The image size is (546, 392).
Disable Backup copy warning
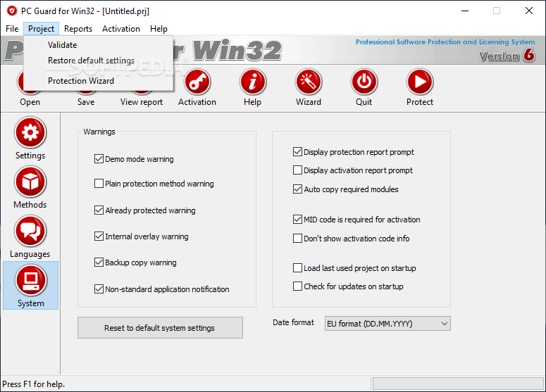point(99,263)
